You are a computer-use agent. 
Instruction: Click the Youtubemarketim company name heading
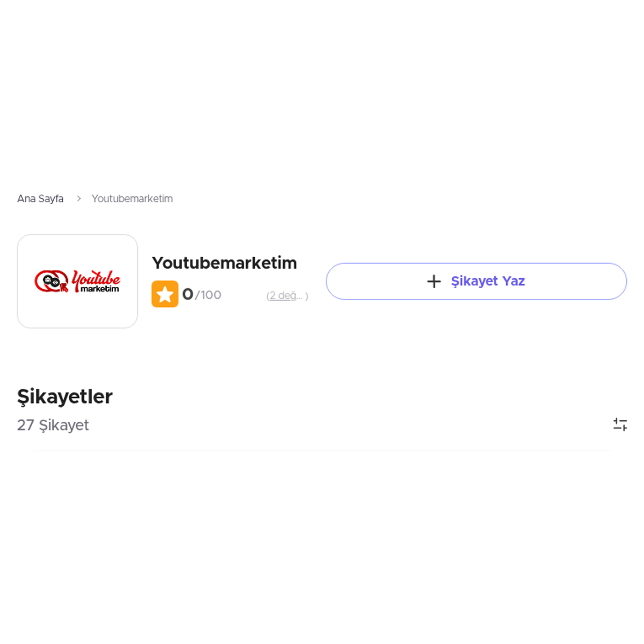(x=224, y=263)
